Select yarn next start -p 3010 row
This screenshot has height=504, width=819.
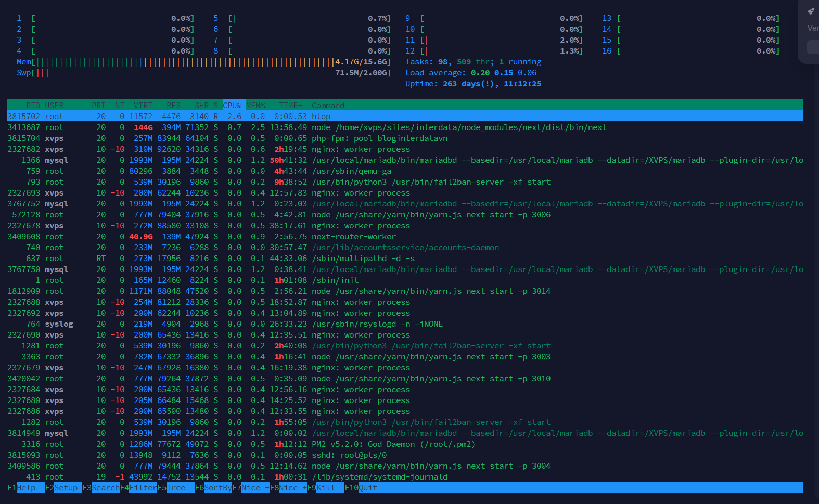point(405,379)
